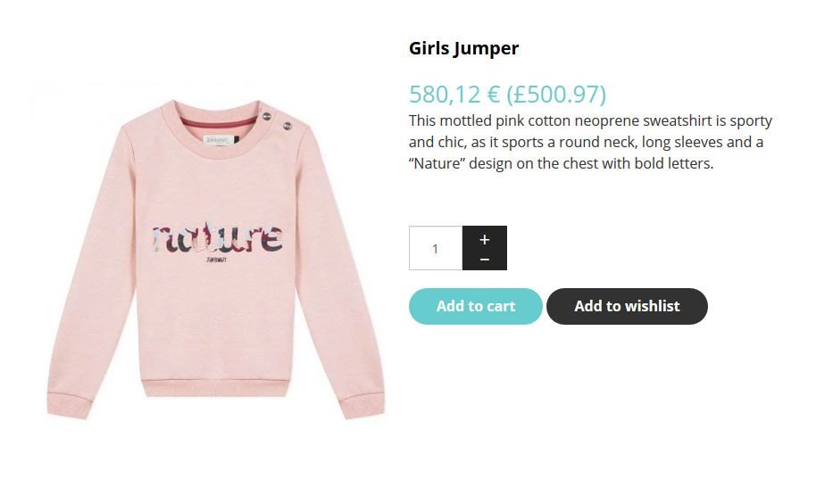Click the small logo beneath the nature lettering
The height and width of the screenshot is (504, 833).
click(215, 260)
